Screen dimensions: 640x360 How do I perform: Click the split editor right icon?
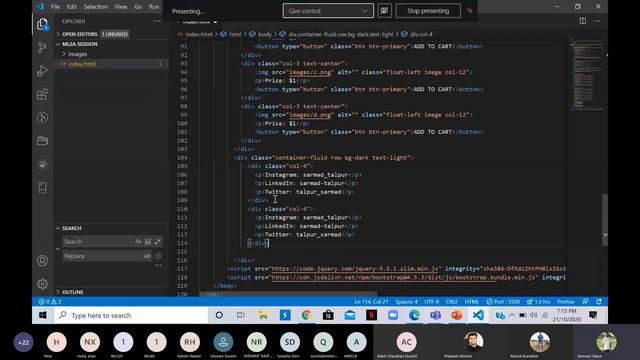582,21
